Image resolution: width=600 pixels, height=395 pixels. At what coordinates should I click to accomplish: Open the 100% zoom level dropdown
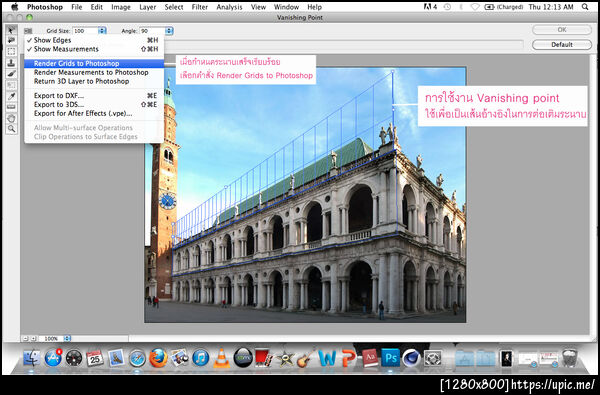point(67,338)
